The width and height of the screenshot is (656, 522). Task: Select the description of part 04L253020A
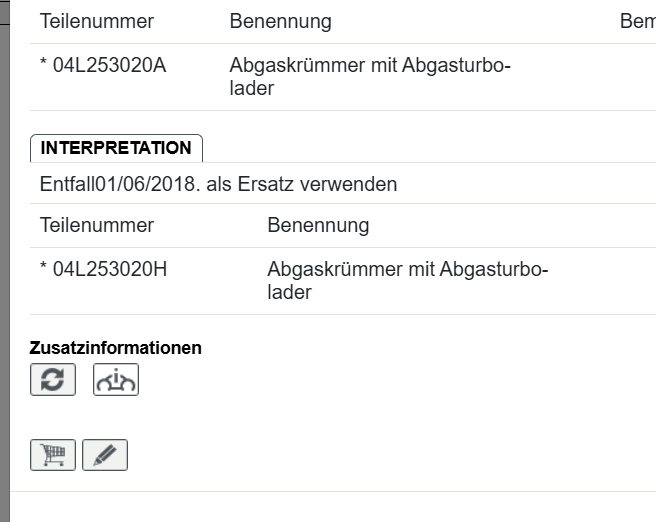pos(369,77)
